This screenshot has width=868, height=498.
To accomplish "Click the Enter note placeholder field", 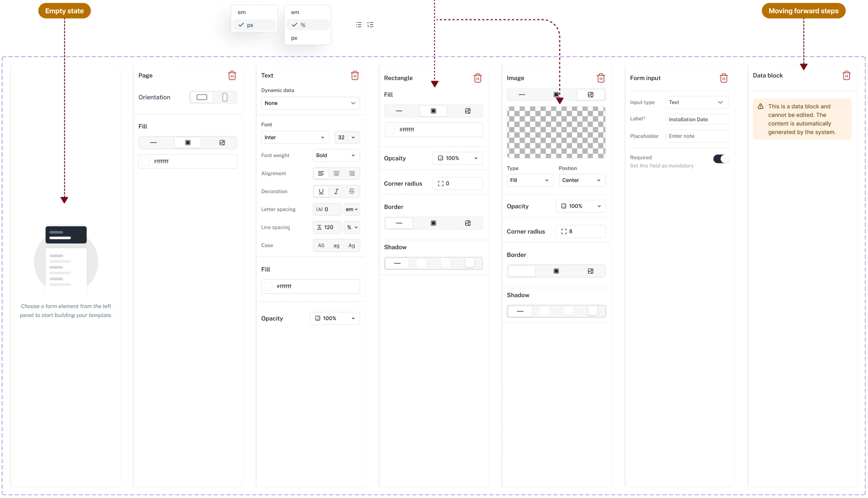I will click(697, 136).
